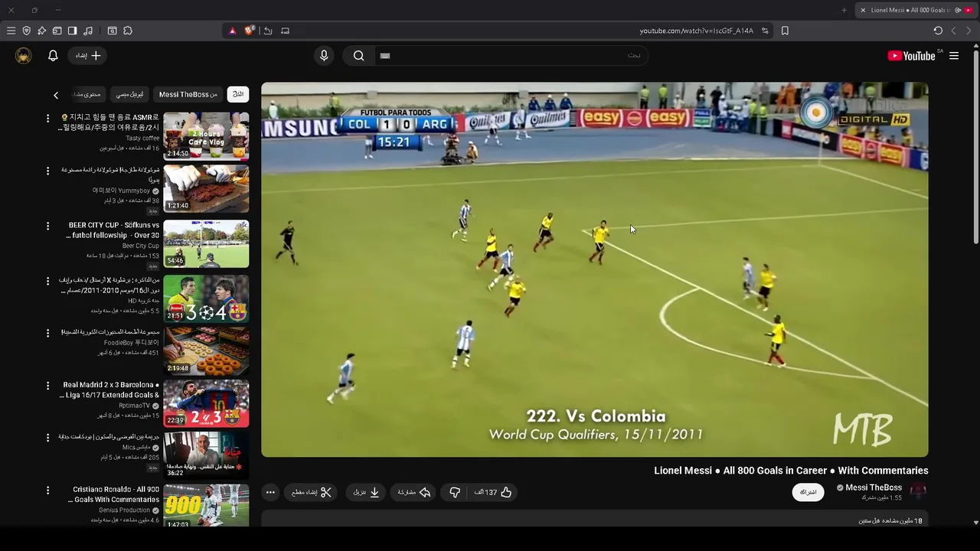Open Real Madrid 2 x 3 Barcelona thumbnail
Screen dimensions: 980x551
206,403
